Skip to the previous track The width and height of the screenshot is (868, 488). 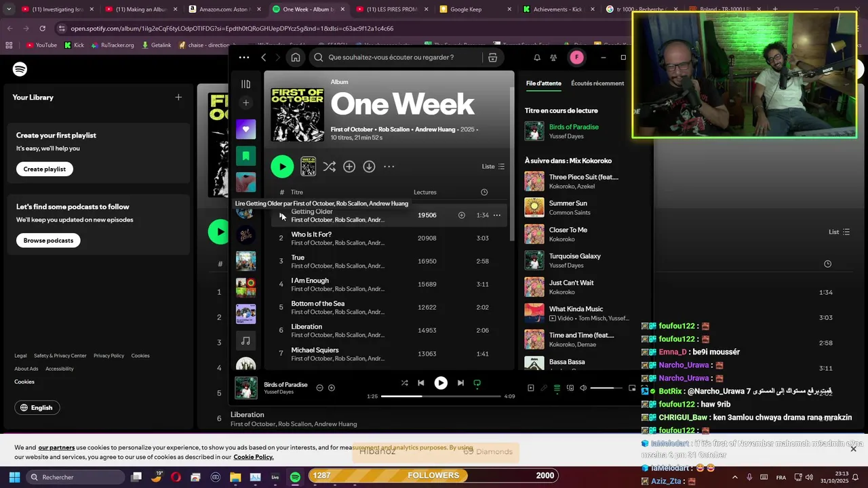(x=421, y=383)
